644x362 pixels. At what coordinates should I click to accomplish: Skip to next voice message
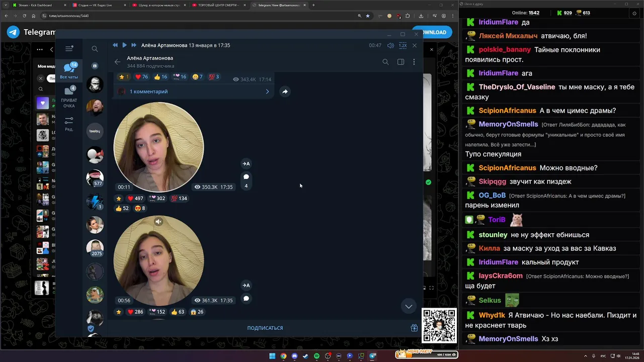point(134,45)
